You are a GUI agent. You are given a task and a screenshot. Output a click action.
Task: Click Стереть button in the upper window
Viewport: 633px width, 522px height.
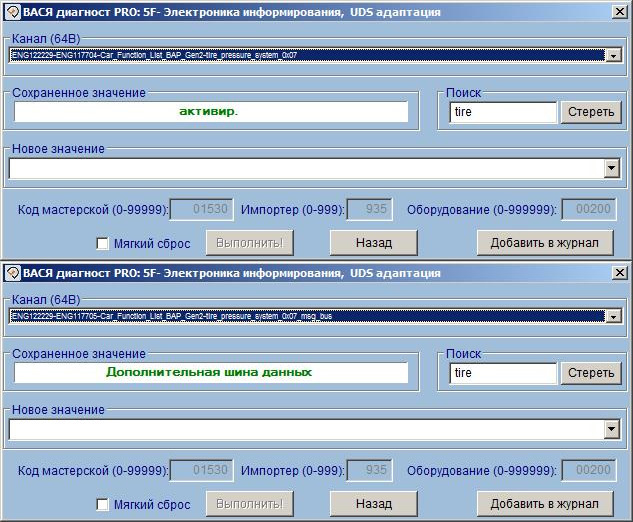(x=591, y=112)
